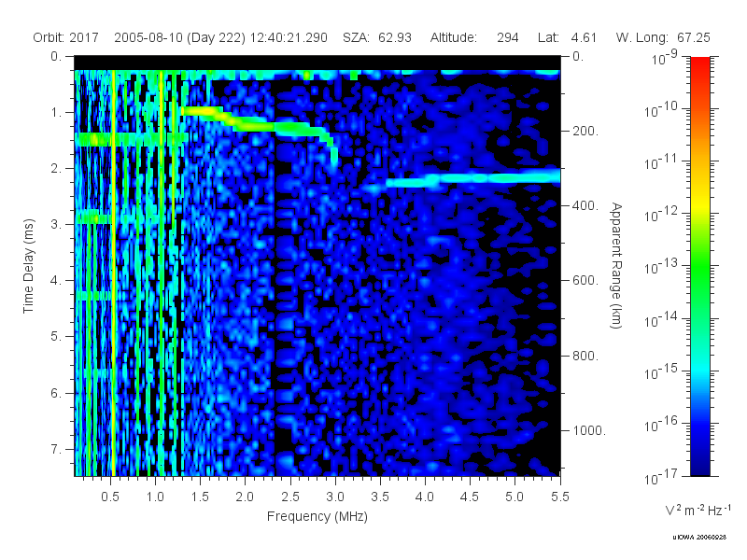Viewport: 747px width, 560px height.
Task: Click the 800. apparent range tick label
Action: pyautogui.click(x=585, y=356)
